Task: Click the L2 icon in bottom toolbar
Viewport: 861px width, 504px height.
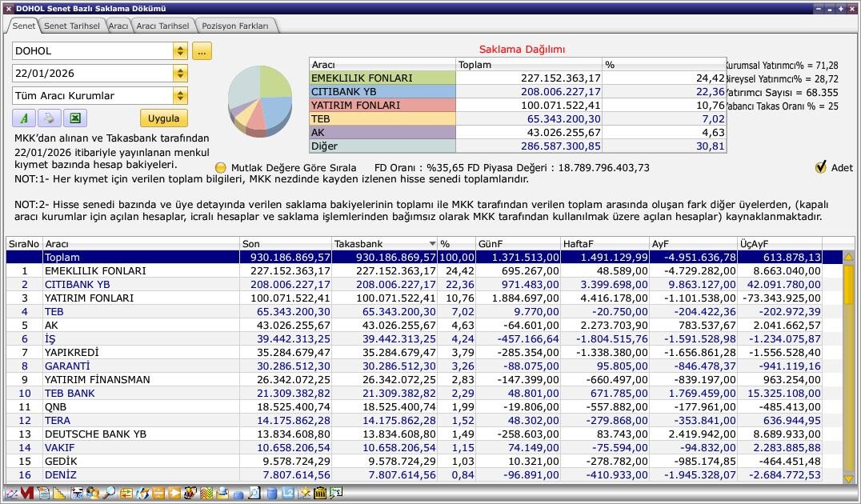Action: (x=288, y=494)
